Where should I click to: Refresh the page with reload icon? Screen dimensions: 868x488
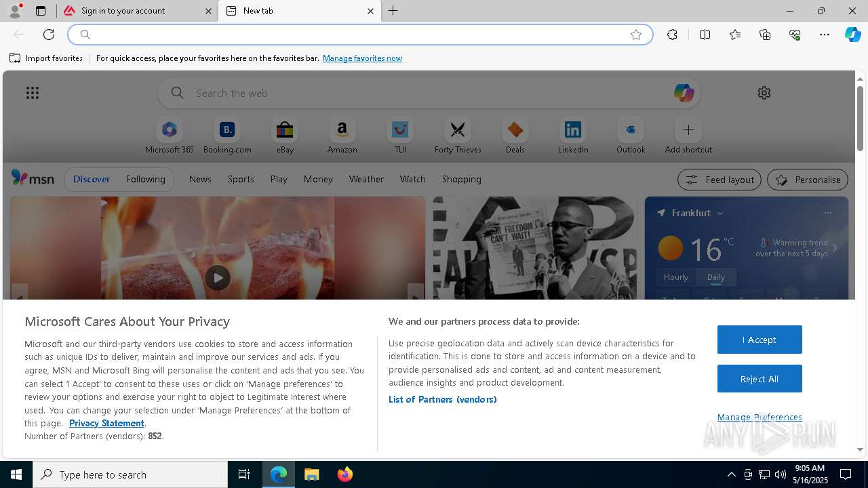coord(49,35)
